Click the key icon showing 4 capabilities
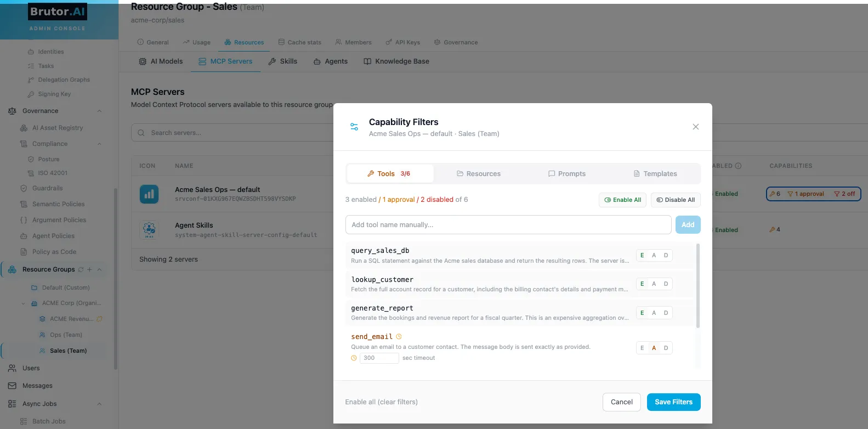The image size is (868, 429). (772, 230)
